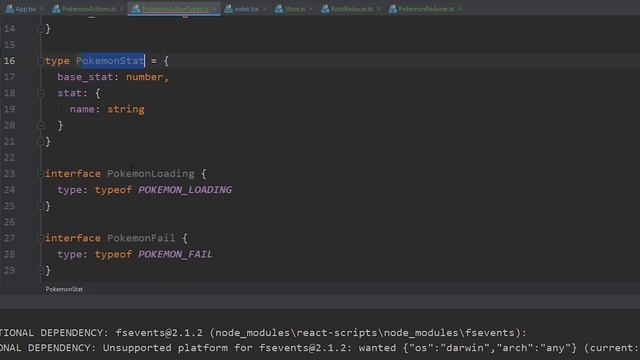Screen dimensions: 640x360
Task: Click line number 22 in the gutter
Action: point(9,158)
